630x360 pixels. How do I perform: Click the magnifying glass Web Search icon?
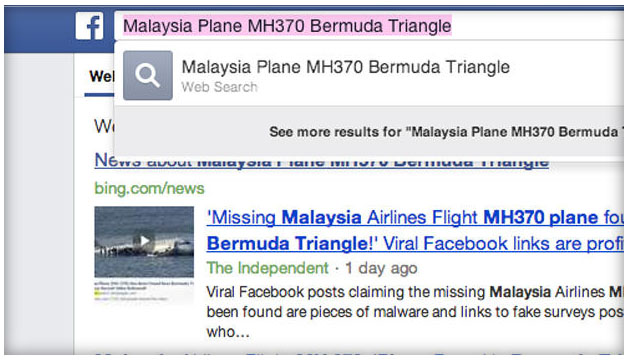pyautogui.click(x=148, y=75)
